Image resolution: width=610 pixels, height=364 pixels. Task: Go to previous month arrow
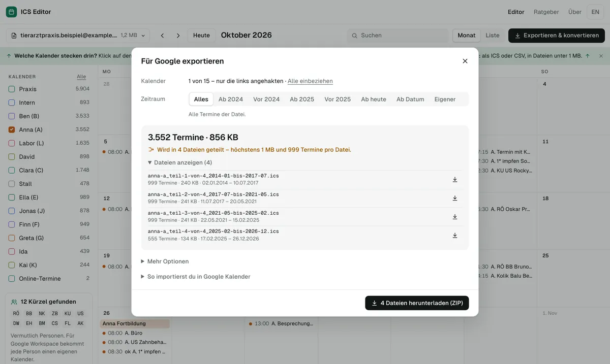[x=162, y=36]
